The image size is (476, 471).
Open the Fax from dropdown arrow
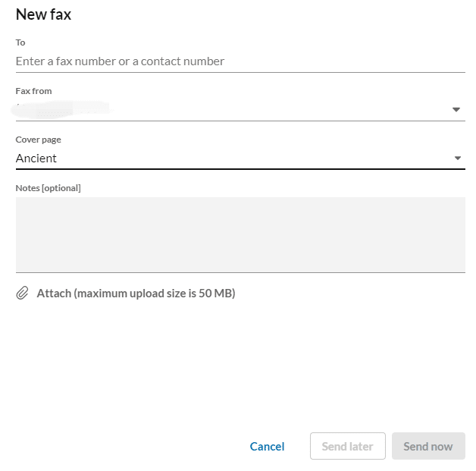click(456, 110)
